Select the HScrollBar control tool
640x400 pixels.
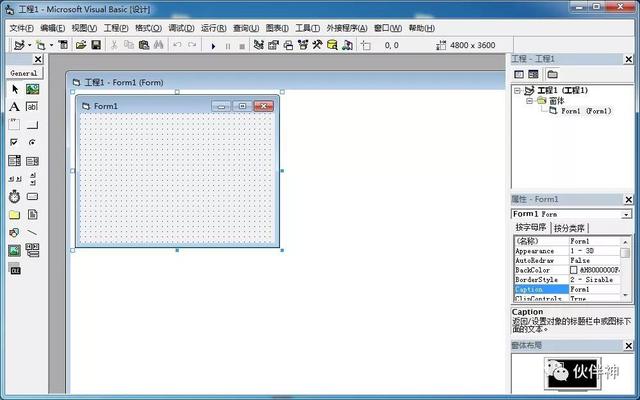coord(15,178)
